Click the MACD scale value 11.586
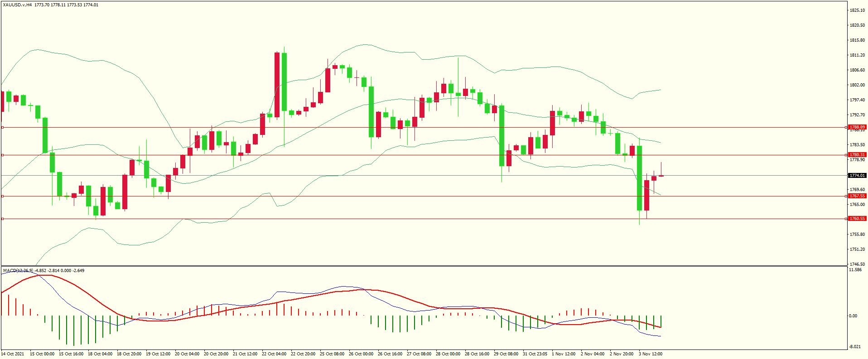The image size is (868, 359). coord(855,270)
